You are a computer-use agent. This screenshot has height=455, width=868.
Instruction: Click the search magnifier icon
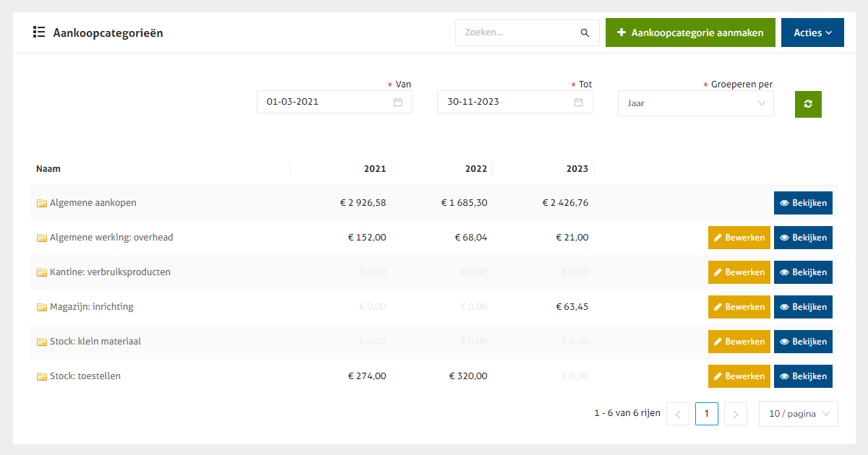click(x=585, y=32)
